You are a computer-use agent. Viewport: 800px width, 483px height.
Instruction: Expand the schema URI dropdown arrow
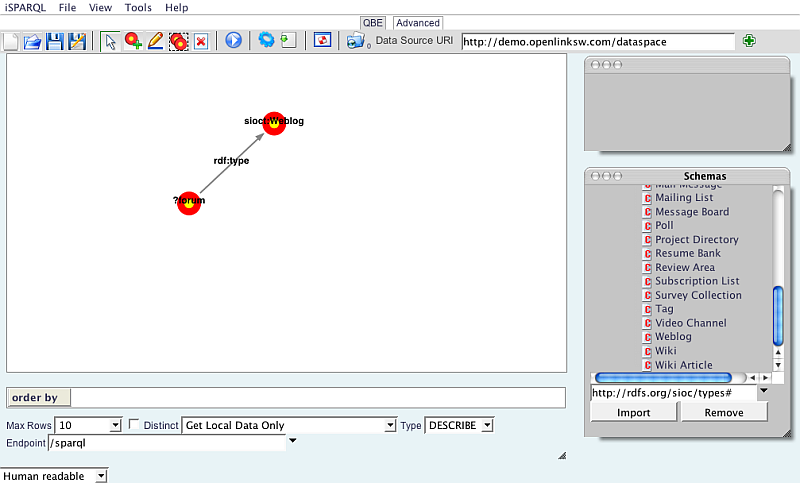pos(764,391)
